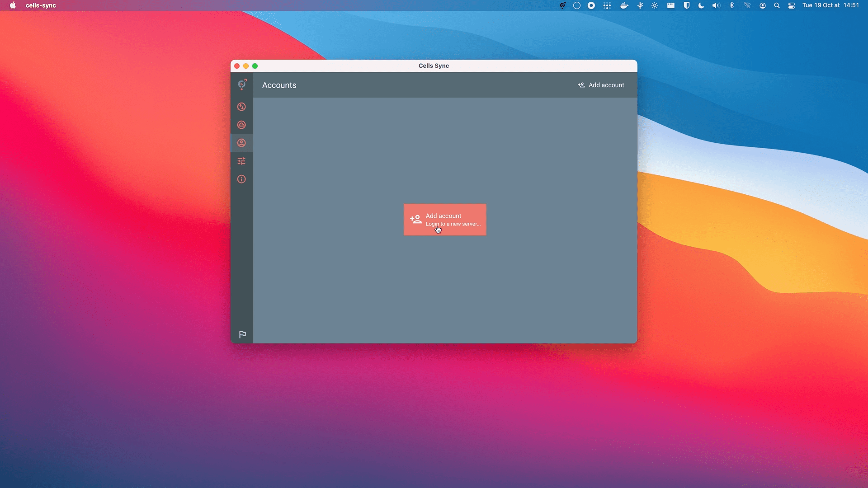Click Add account in the header bar
The image size is (868, 488).
[601, 85]
